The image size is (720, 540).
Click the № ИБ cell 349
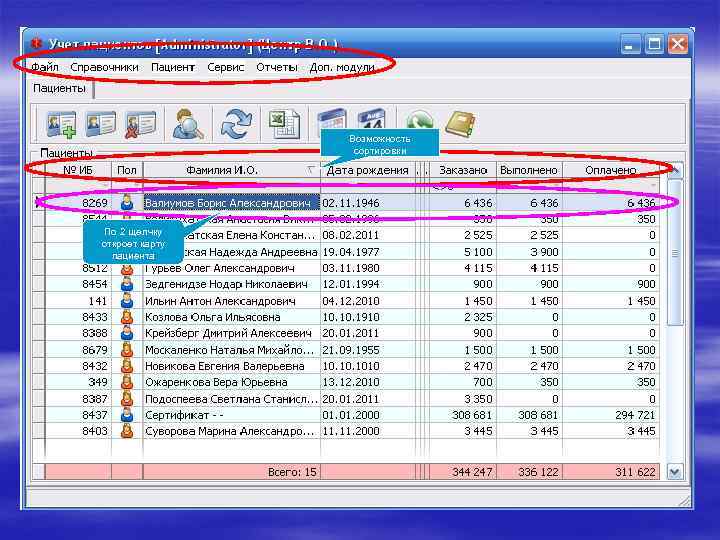click(97, 382)
